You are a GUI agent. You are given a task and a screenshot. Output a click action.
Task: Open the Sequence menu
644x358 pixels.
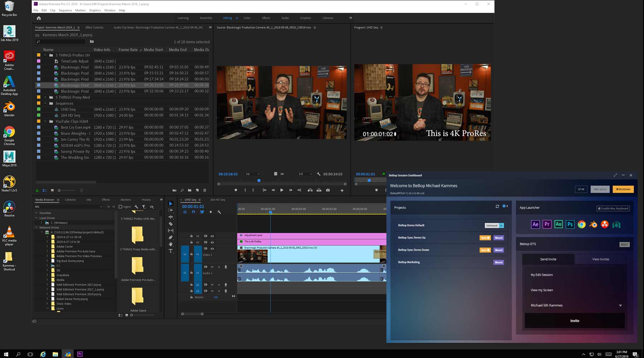click(65, 10)
